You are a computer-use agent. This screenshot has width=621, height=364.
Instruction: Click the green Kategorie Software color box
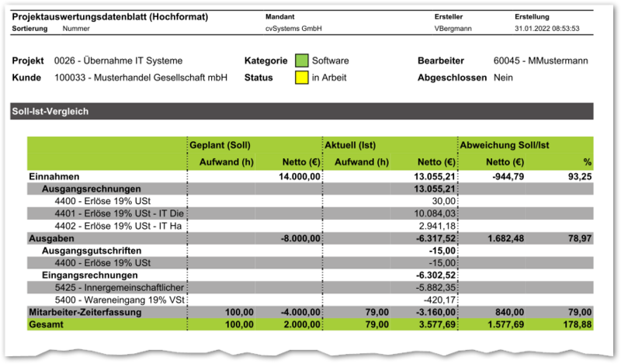(x=302, y=61)
